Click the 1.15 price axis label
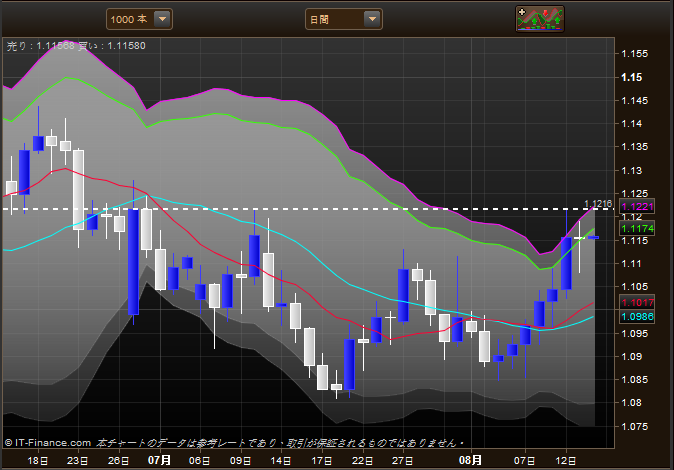 pyautogui.click(x=631, y=77)
